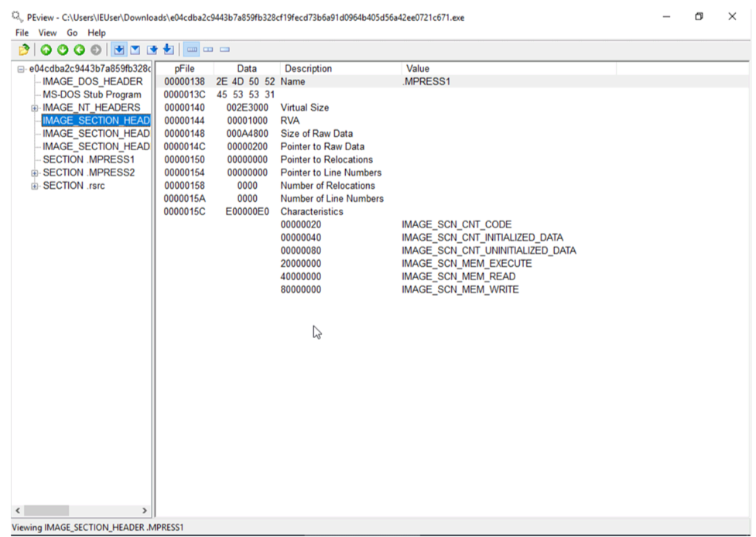Open the File menu
This screenshot has width=756, height=537.
(x=22, y=33)
